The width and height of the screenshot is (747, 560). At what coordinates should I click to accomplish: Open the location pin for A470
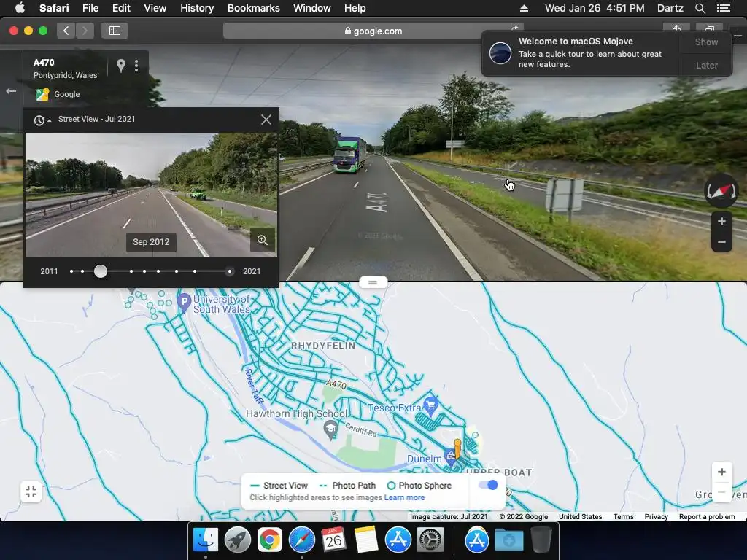[121, 66]
